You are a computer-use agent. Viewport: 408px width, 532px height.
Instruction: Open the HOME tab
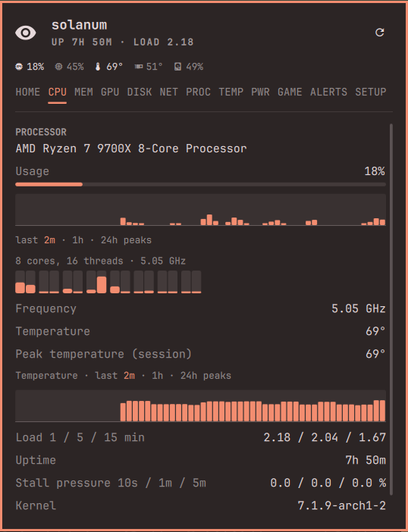point(28,92)
